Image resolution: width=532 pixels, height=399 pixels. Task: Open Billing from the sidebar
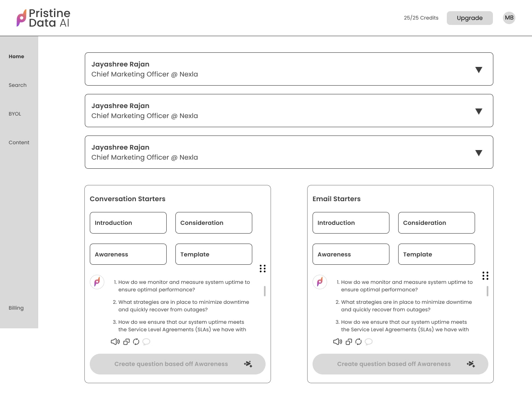[x=16, y=308]
